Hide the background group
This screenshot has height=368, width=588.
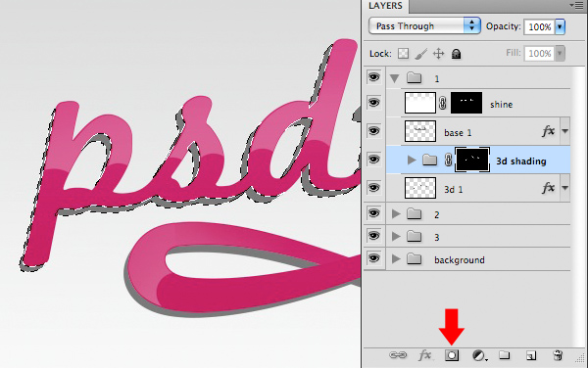pyautogui.click(x=373, y=258)
